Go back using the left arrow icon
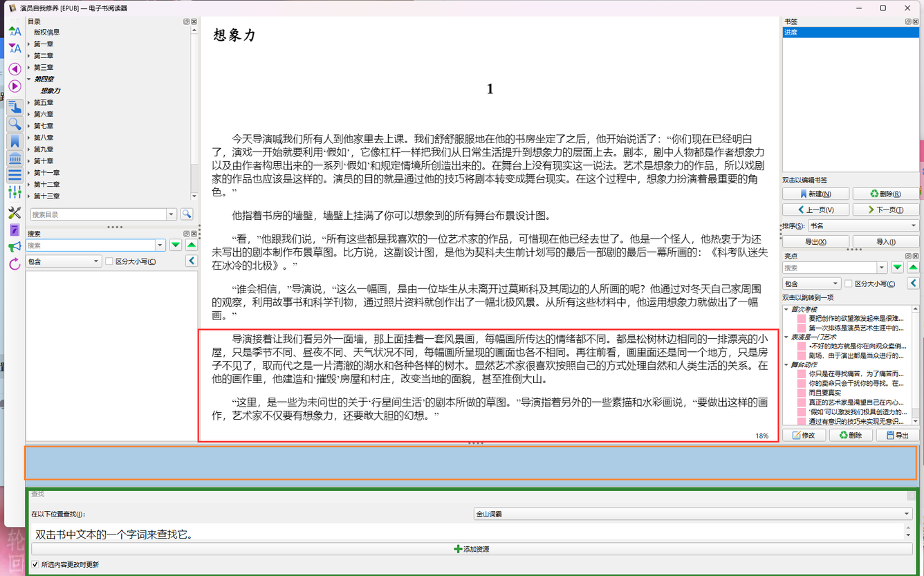The width and height of the screenshot is (924, 576). pos(15,68)
